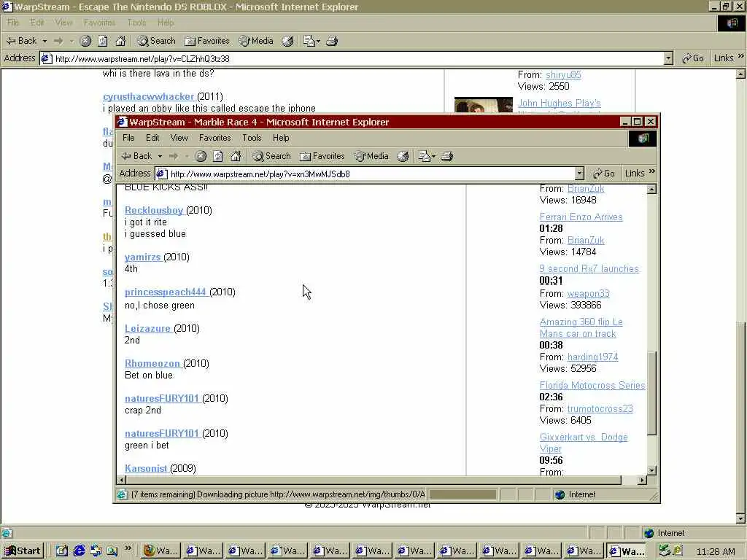Click Marble Race horizontal scroll left arrow
Screen dimensions: 747x560
[x=121, y=480]
